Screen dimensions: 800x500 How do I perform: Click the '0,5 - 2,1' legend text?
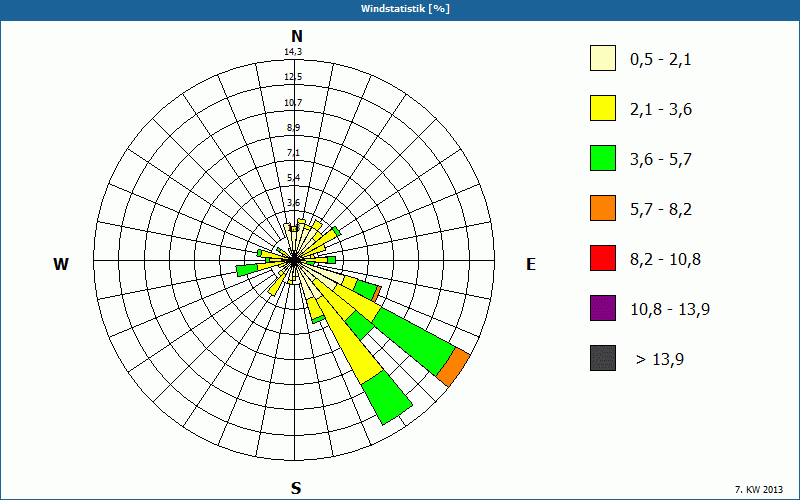click(661, 60)
